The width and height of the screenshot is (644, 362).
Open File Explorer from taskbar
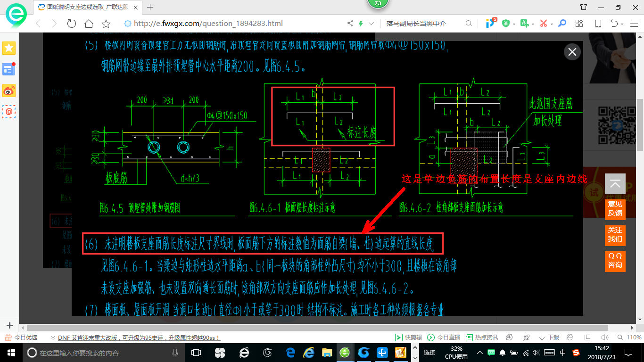point(327,352)
